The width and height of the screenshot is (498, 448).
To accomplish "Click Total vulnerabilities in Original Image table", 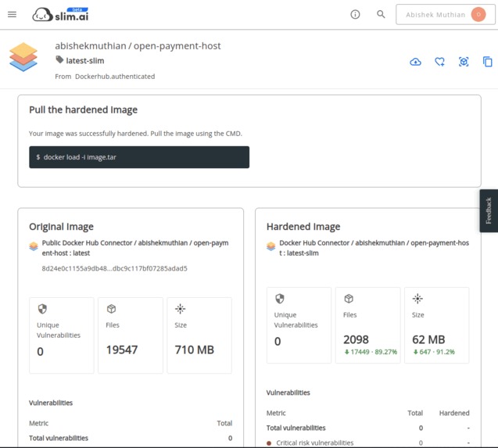I will (59, 438).
